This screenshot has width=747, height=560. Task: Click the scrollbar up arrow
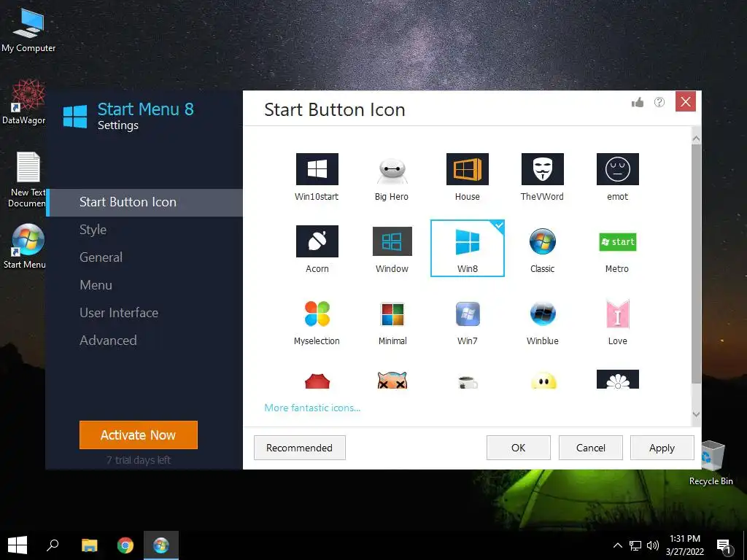[x=696, y=139]
